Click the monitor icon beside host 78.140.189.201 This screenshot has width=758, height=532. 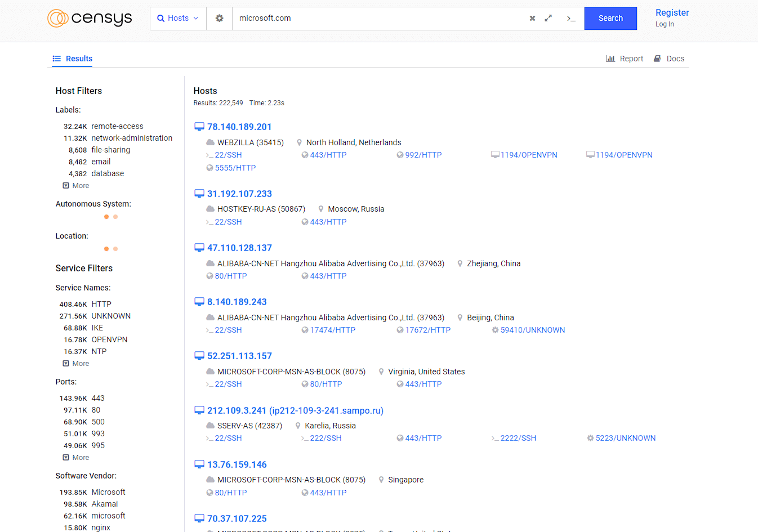click(199, 126)
